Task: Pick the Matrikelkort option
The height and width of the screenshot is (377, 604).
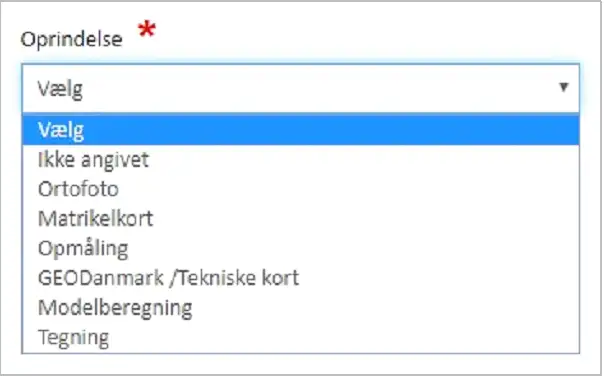Action: (x=300, y=219)
